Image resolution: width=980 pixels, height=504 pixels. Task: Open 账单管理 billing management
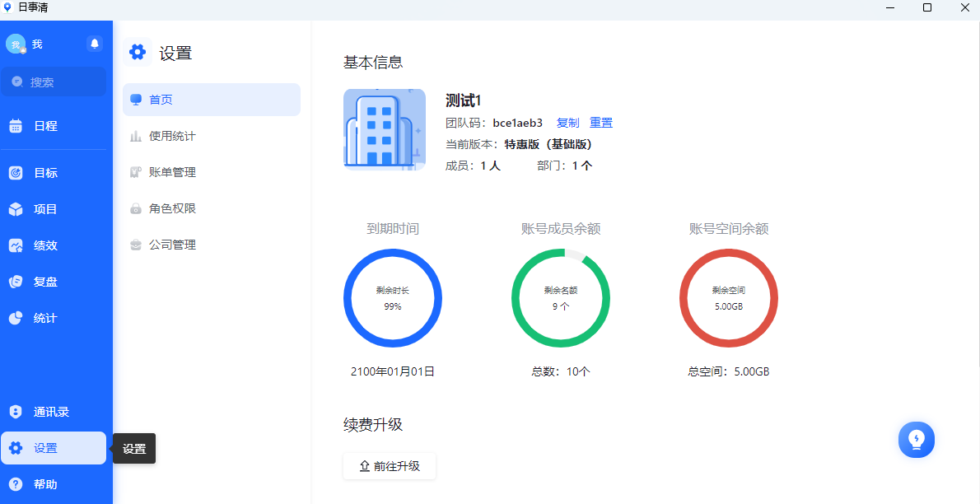[172, 171]
